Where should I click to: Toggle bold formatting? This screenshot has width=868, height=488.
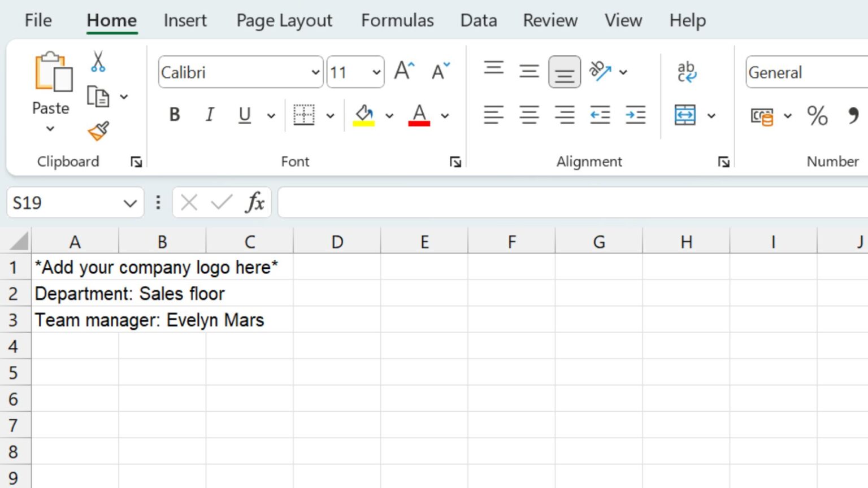pos(174,115)
